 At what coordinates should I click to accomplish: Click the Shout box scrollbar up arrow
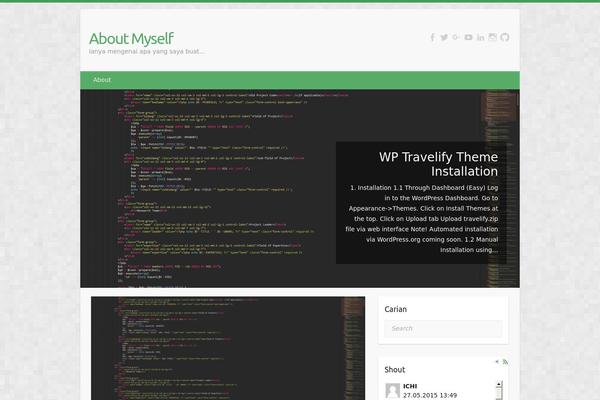[499, 384]
